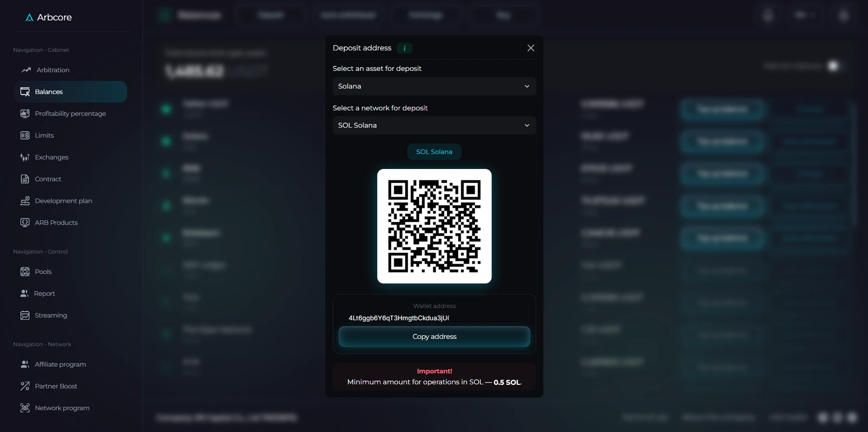The width and height of the screenshot is (868, 432).
Task: Open the Report page
Action: coord(44,293)
